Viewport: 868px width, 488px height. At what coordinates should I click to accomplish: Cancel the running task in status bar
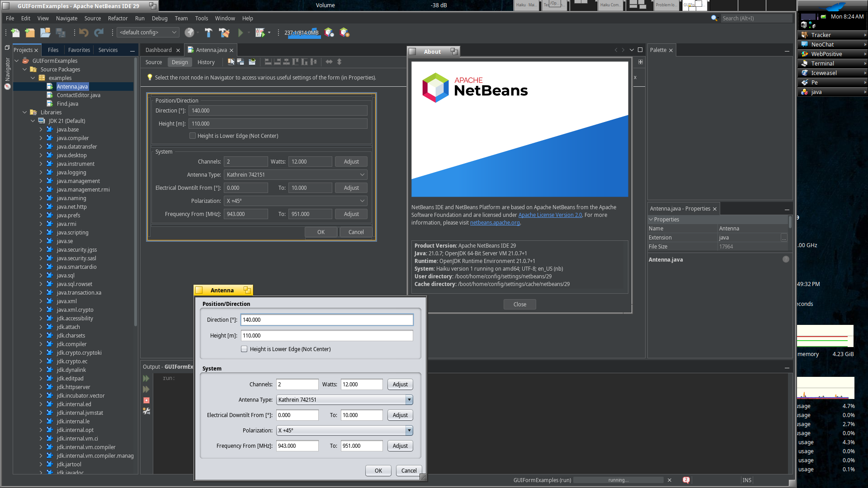[670, 480]
